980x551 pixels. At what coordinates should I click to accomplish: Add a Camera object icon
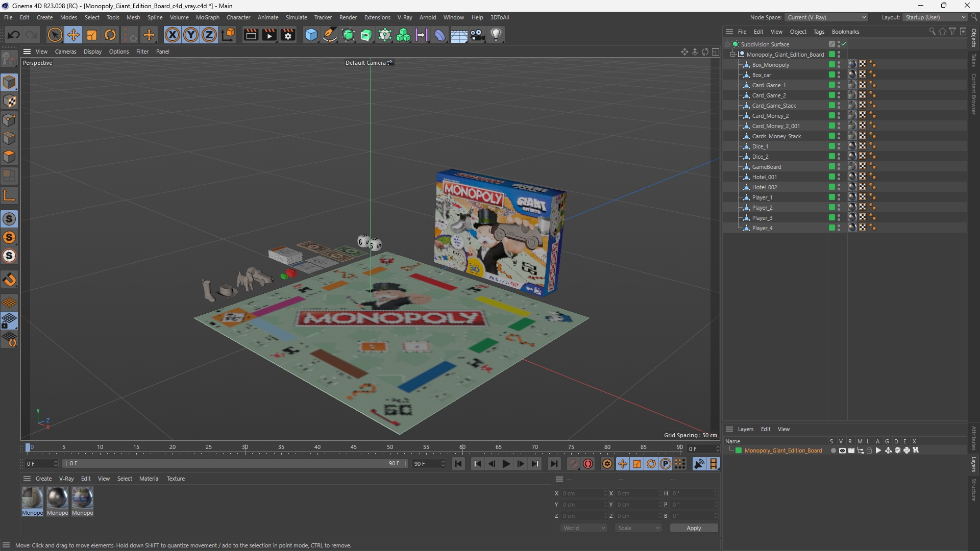pyautogui.click(x=477, y=35)
